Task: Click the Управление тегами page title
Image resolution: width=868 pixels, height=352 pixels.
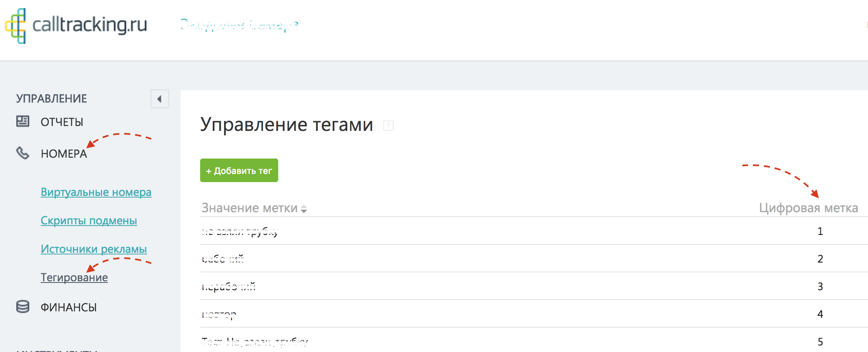Action: click(287, 124)
